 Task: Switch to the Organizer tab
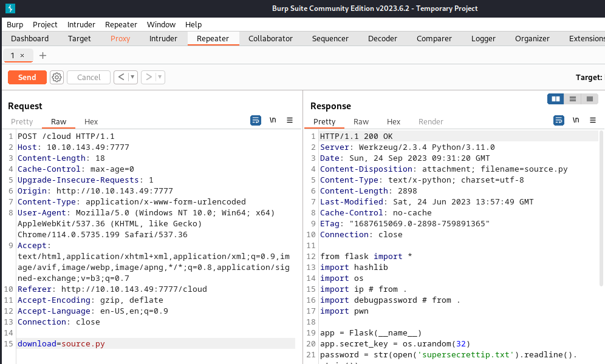(x=532, y=38)
